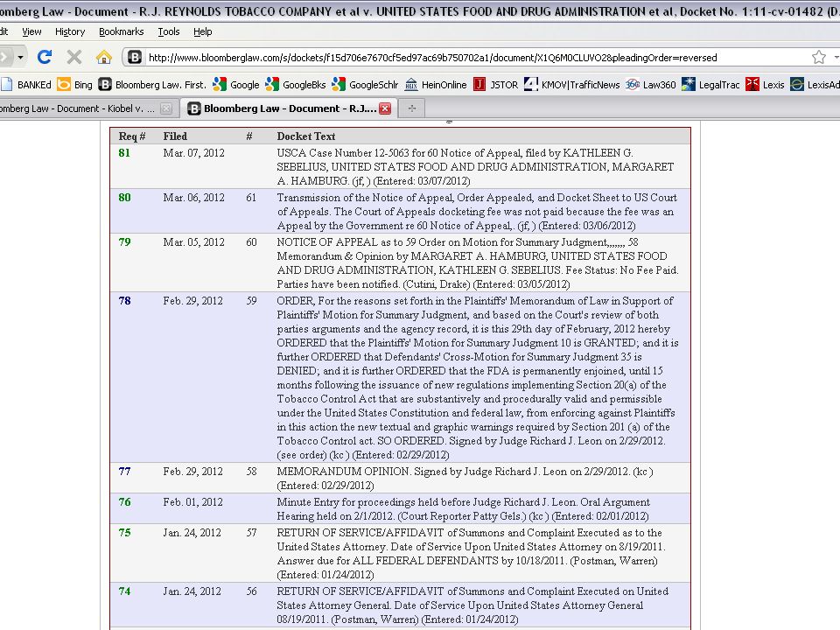
Task: Click docket entry number 60
Action: click(251, 241)
